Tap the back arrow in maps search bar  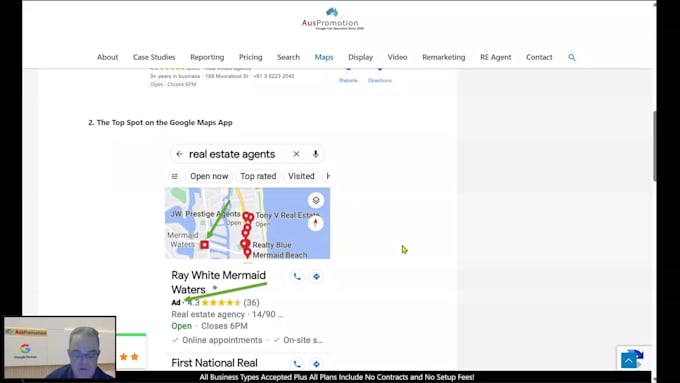179,154
